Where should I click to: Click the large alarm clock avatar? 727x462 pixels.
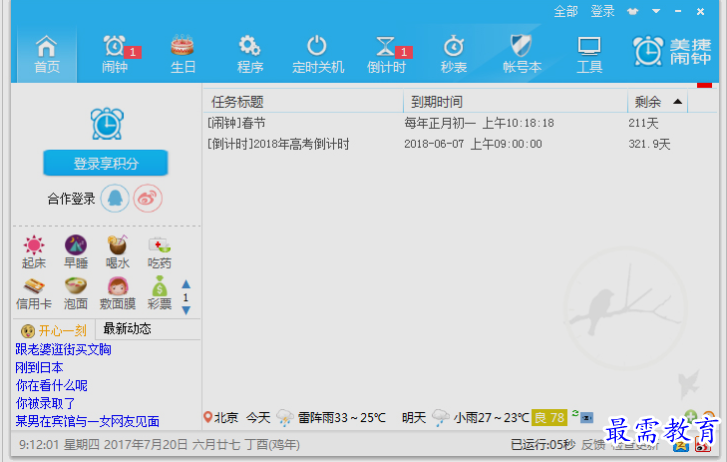click(107, 123)
